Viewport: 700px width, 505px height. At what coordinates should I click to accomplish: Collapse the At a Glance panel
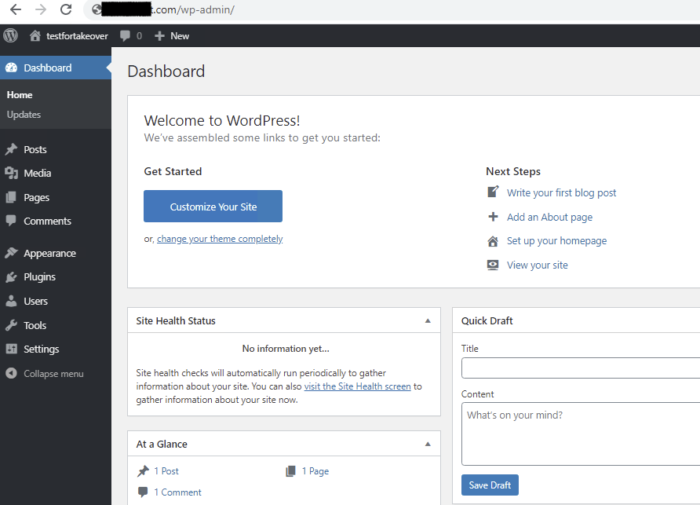coord(428,444)
